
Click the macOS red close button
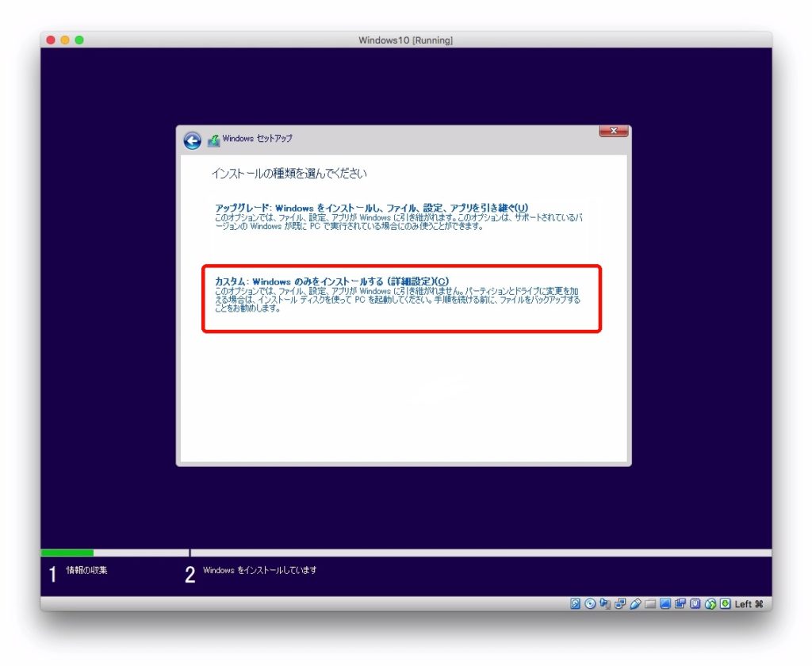coord(51,40)
